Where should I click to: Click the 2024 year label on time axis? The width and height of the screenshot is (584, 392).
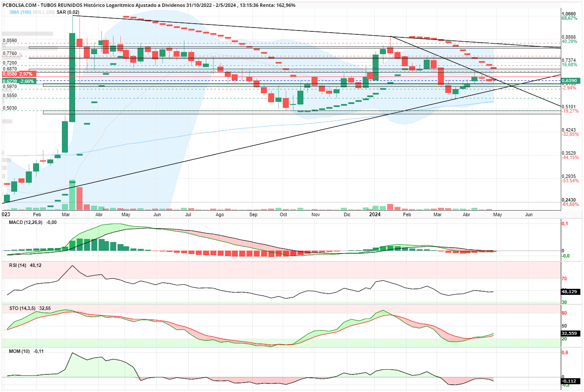(x=375, y=214)
